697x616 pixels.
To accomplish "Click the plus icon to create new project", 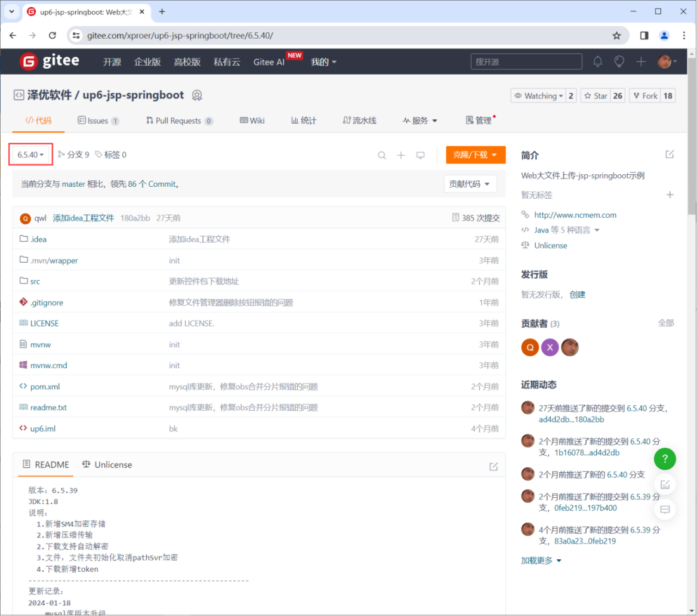I will [x=640, y=61].
